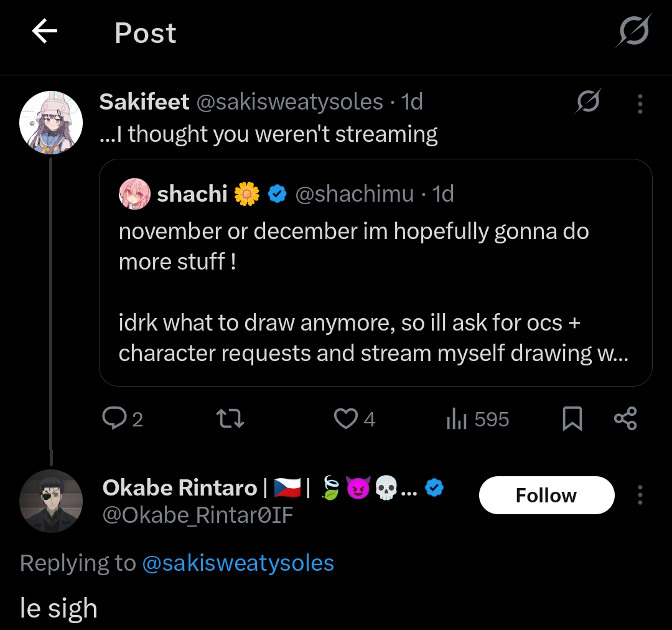Open three-dot menu on Sakifeet's post
672x630 pixels.
[640, 103]
